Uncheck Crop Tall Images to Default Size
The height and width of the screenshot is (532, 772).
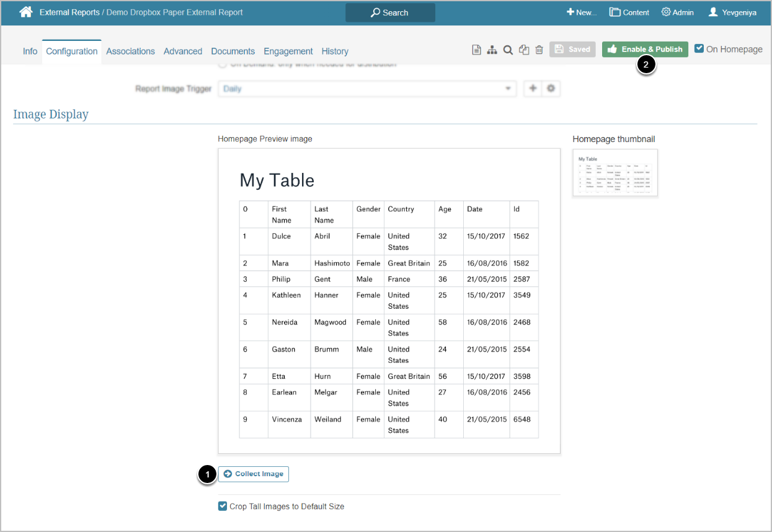[x=223, y=506]
